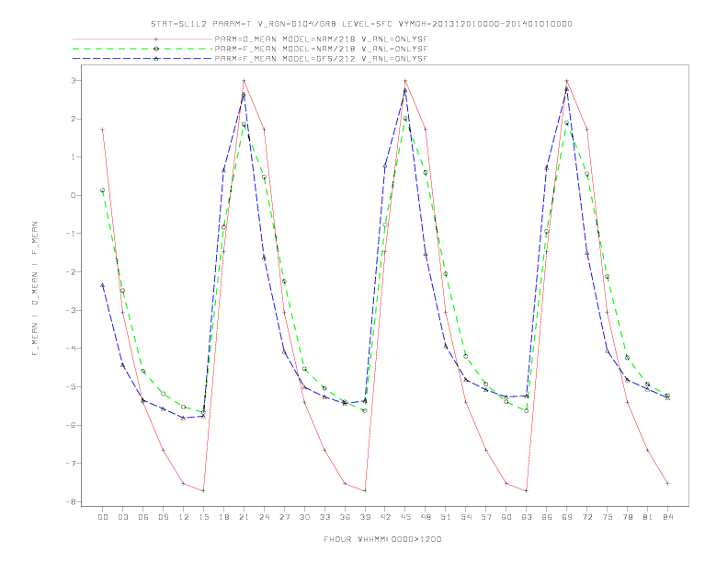This screenshot has width=728, height=563.
Task: Click x-axis forecast hour label 12
Action: coord(184,517)
